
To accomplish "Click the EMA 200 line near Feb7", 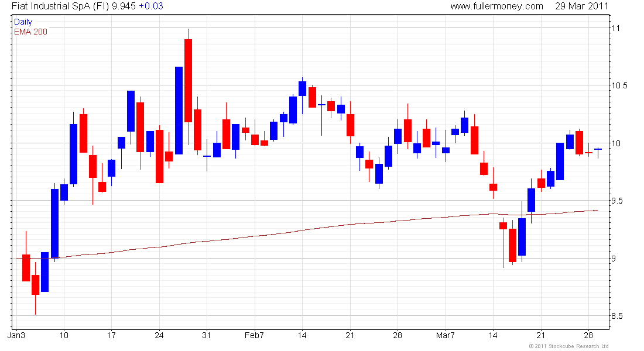I will [x=254, y=236].
